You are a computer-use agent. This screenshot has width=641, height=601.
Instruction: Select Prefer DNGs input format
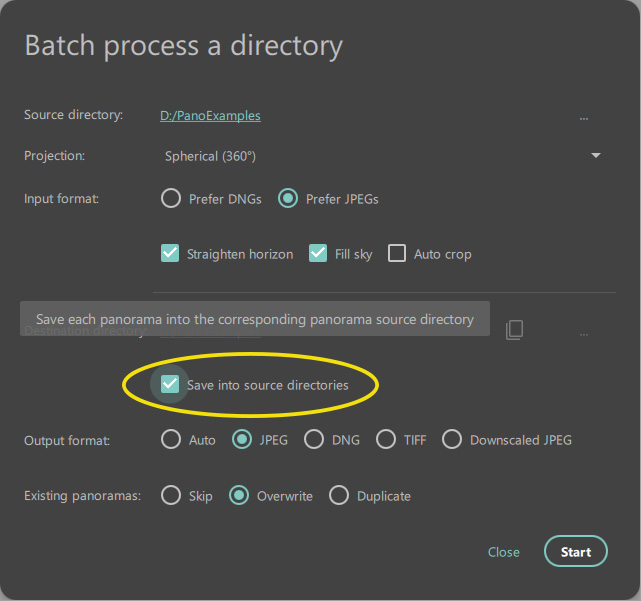point(171,199)
